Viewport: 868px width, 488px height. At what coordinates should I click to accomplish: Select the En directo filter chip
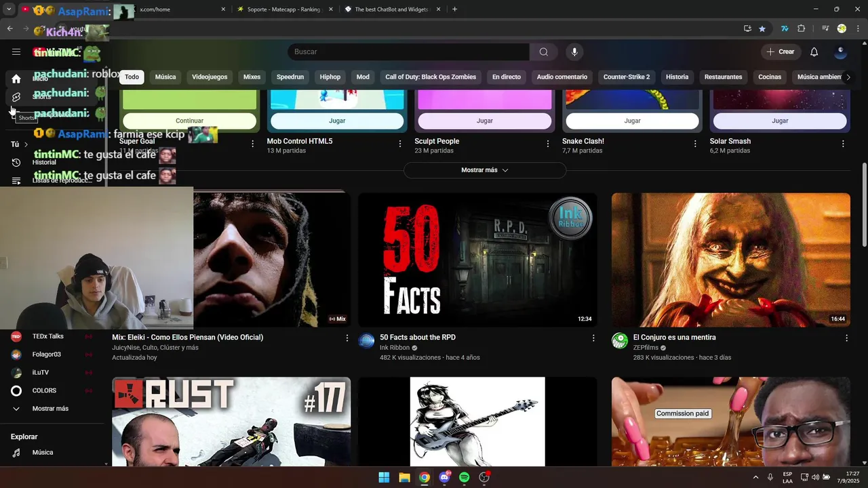coord(507,77)
